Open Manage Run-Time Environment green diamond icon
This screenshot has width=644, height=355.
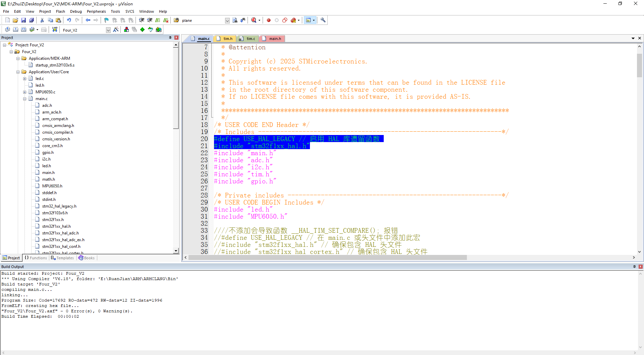click(x=142, y=30)
